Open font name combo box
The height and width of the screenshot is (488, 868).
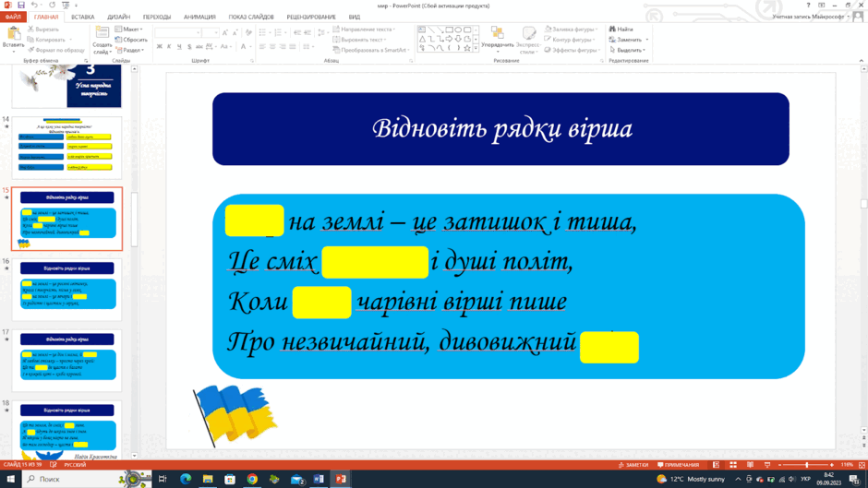[x=177, y=33]
